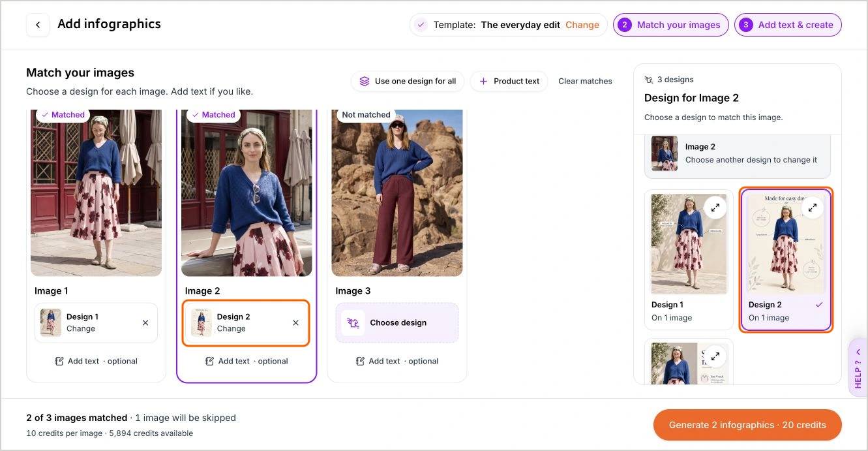Add optional text to Image 1
Viewport: 868px width, 451px height.
[97, 361]
